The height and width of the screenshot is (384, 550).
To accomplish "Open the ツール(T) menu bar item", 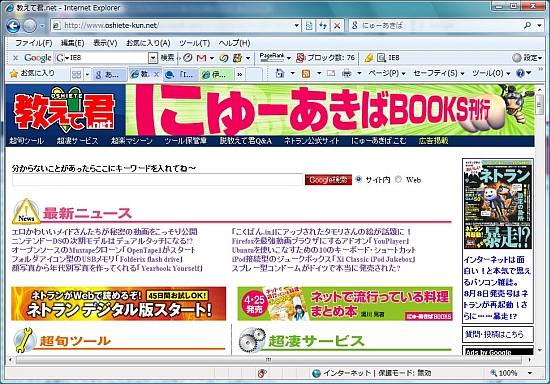I will 195,43.
